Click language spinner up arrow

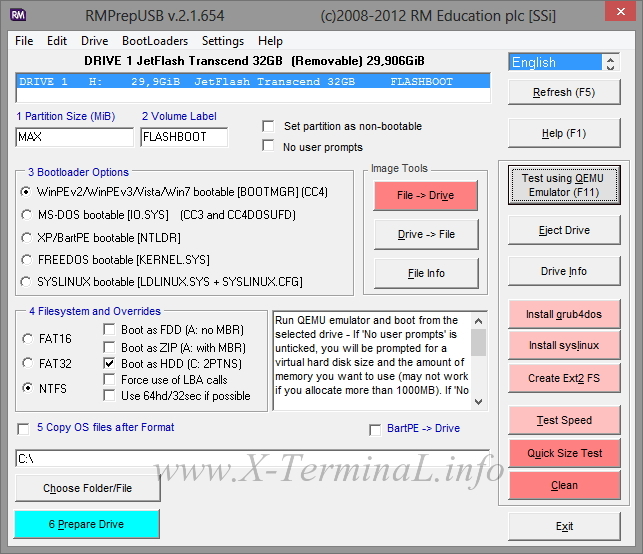coord(610,59)
